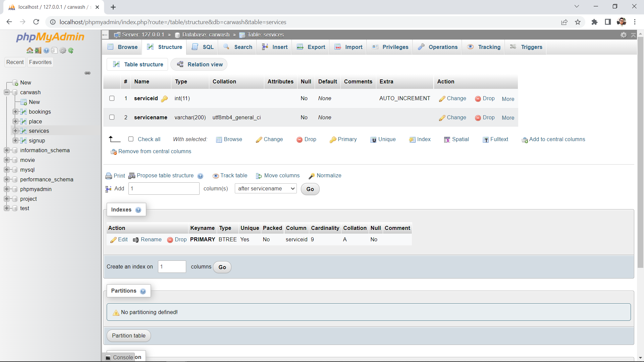644x362 pixels.
Task: Enable the Check all checkbox
Action: pyautogui.click(x=131, y=139)
